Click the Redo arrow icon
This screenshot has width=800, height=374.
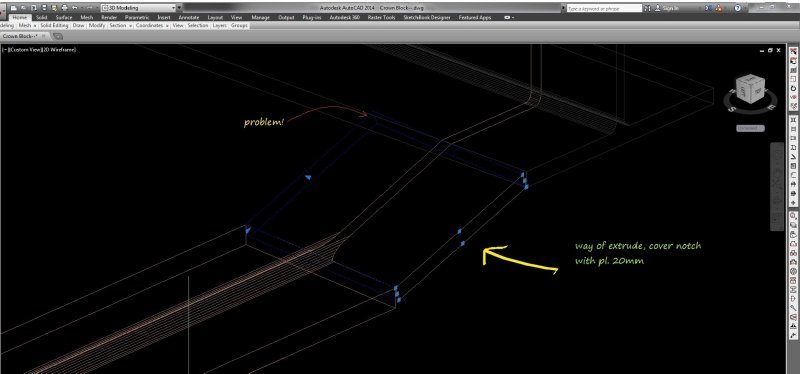[x=89, y=8]
